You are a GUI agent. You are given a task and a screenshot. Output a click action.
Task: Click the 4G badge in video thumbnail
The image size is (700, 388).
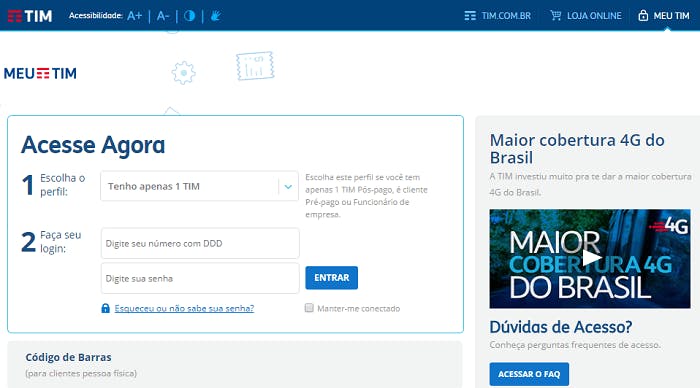(x=669, y=226)
